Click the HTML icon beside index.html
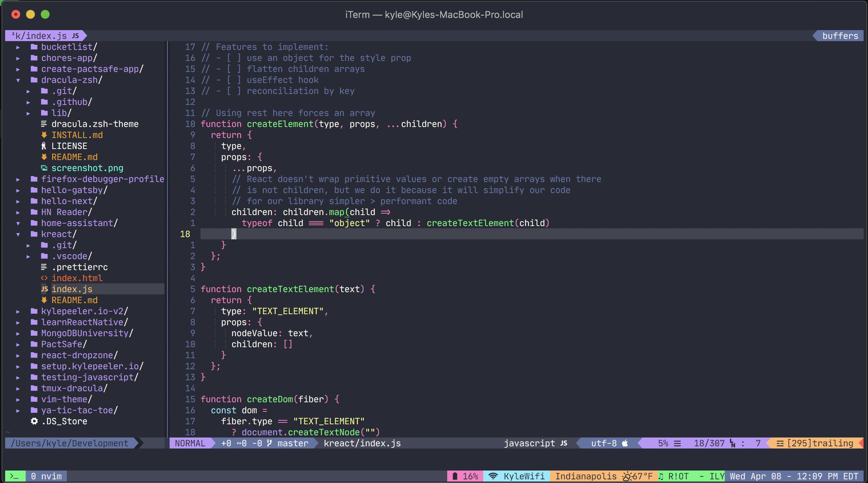 click(x=44, y=278)
